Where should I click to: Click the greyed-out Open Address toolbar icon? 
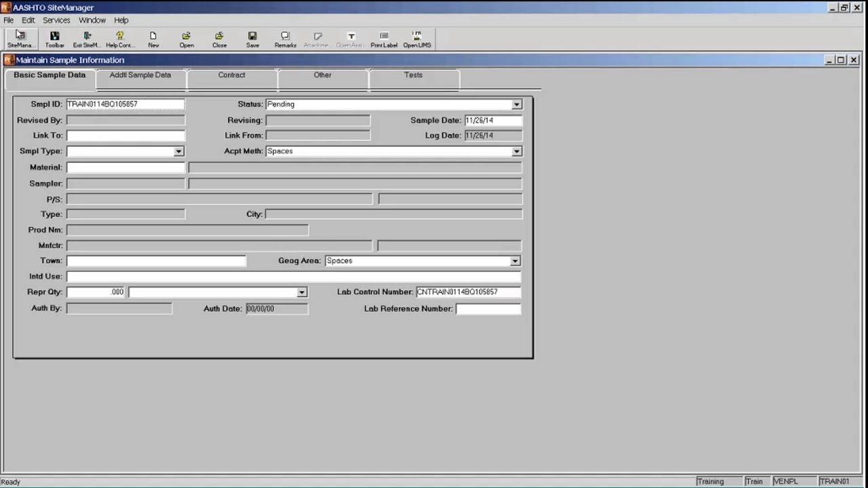[350, 39]
